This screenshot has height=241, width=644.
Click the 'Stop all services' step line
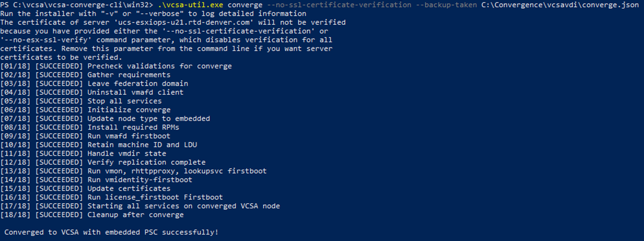tap(125, 101)
